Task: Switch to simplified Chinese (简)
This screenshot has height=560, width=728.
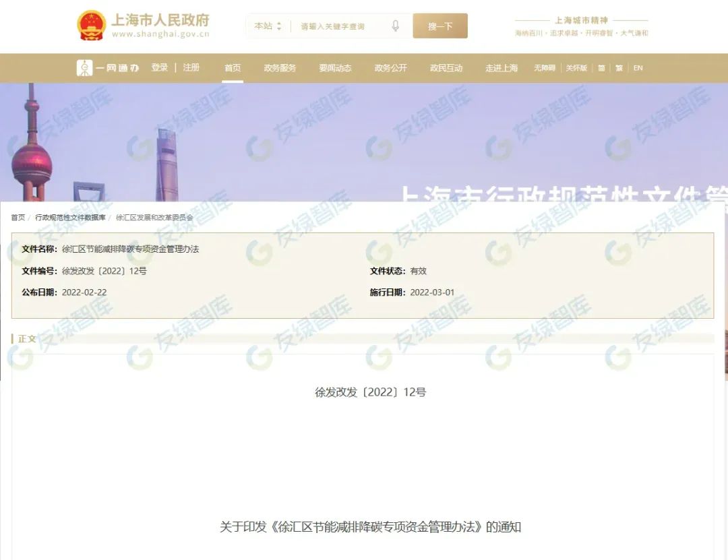Action: click(601, 68)
